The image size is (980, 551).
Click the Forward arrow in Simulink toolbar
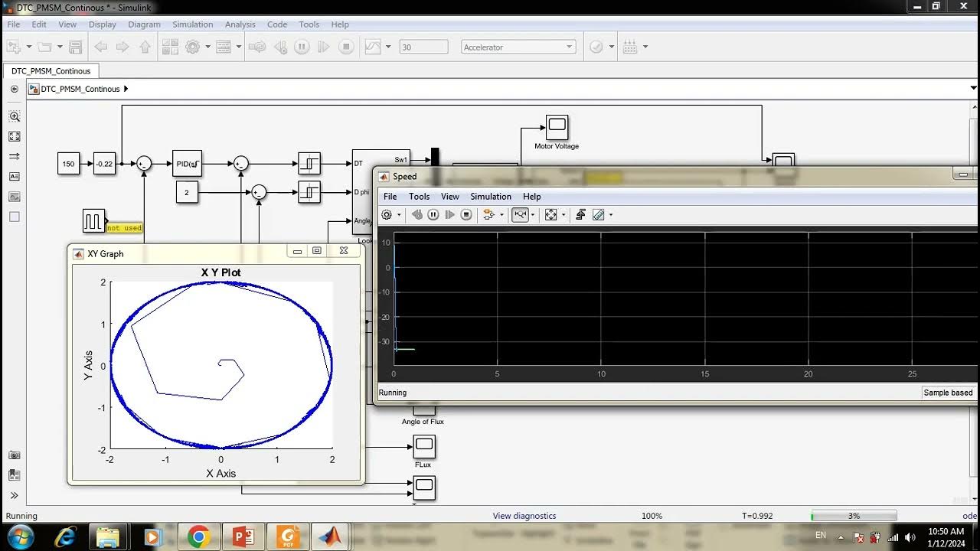122,47
